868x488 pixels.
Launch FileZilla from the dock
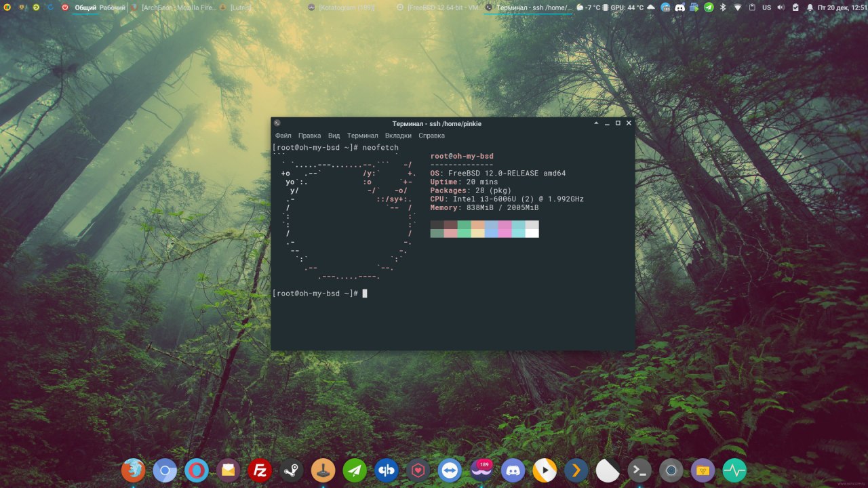pos(260,470)
